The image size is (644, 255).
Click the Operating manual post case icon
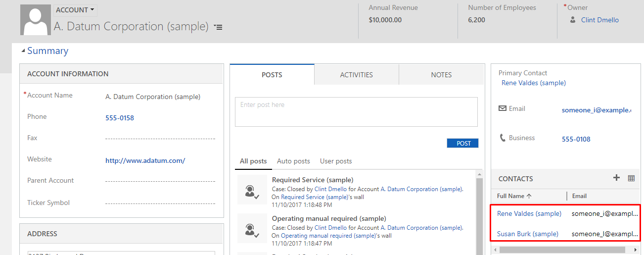coord(252,228)
